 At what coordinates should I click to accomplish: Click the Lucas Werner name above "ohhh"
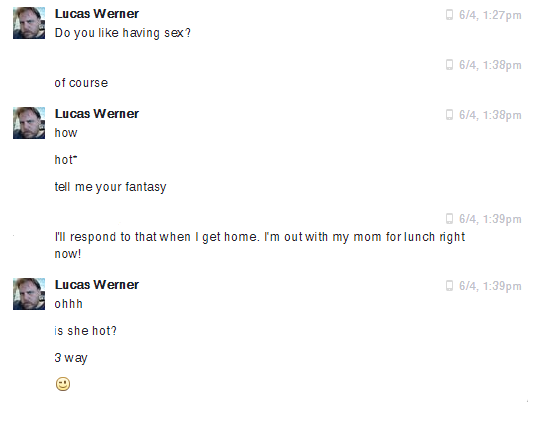97,285
